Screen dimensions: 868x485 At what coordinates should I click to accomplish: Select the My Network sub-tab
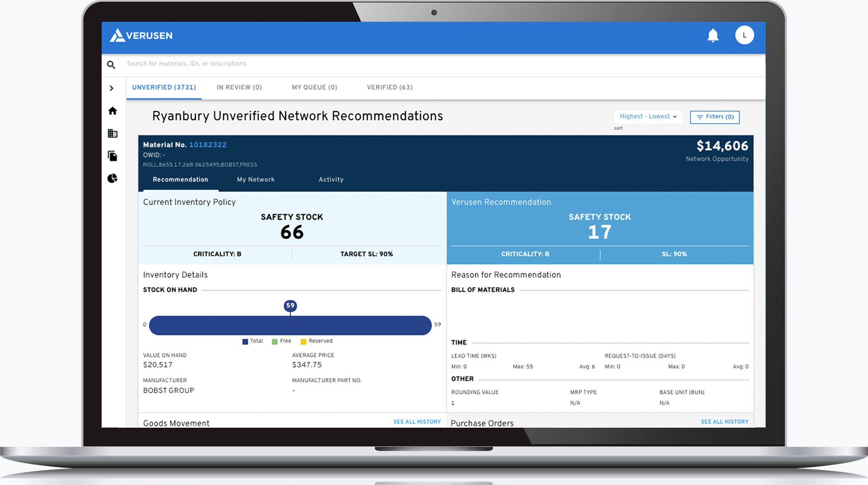(x=256, y=180)
